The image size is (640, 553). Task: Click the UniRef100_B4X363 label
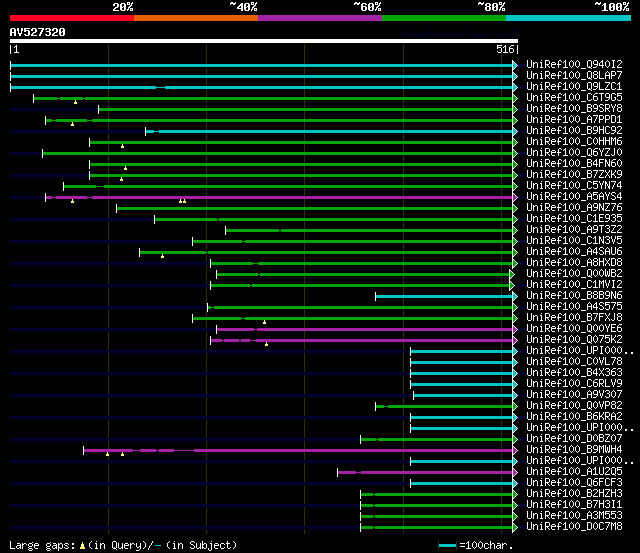click(574, 373)
